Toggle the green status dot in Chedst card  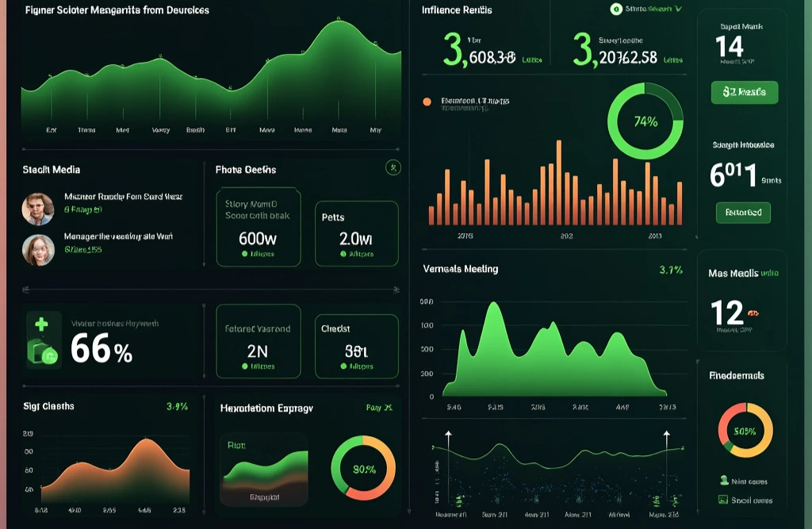coord(343,366)
